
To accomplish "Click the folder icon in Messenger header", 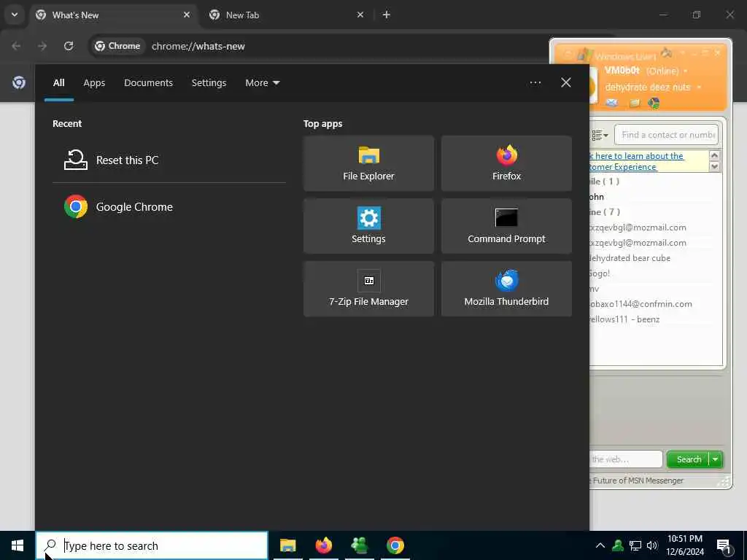I will 634,103.
